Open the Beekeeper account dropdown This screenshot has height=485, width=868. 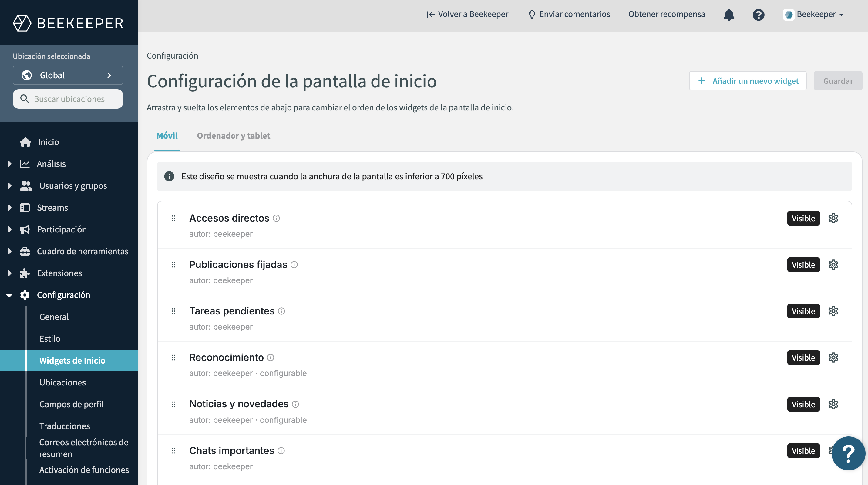pyautogui.click(x=813, y=15)
